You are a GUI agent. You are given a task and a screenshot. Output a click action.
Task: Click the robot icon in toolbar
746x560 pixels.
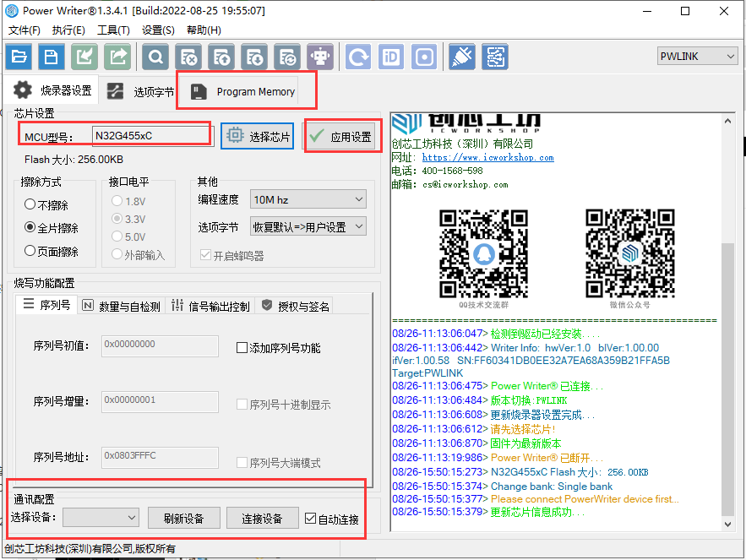(x=320, y=57)
